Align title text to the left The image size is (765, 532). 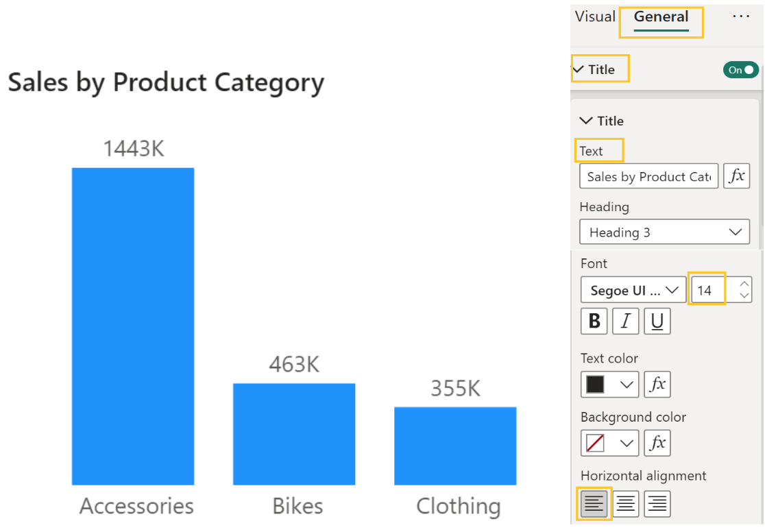pyautogui.click(x=594, y=504)
